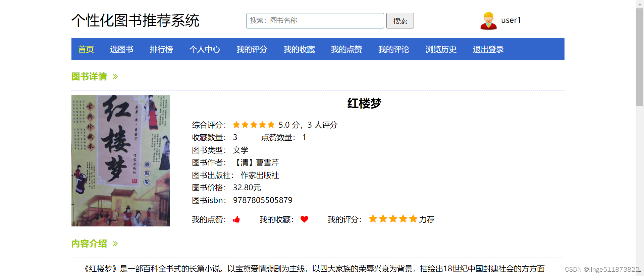The image size is (644, 276).
Task: Click the author text 【清】曹雪芹
Action: (x=256, y=162)
